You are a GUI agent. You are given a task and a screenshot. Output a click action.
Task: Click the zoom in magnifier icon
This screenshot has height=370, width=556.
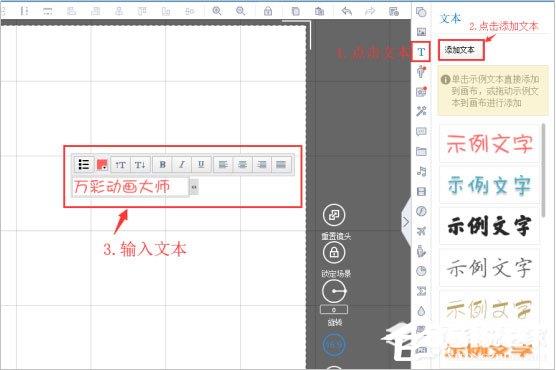217,11
